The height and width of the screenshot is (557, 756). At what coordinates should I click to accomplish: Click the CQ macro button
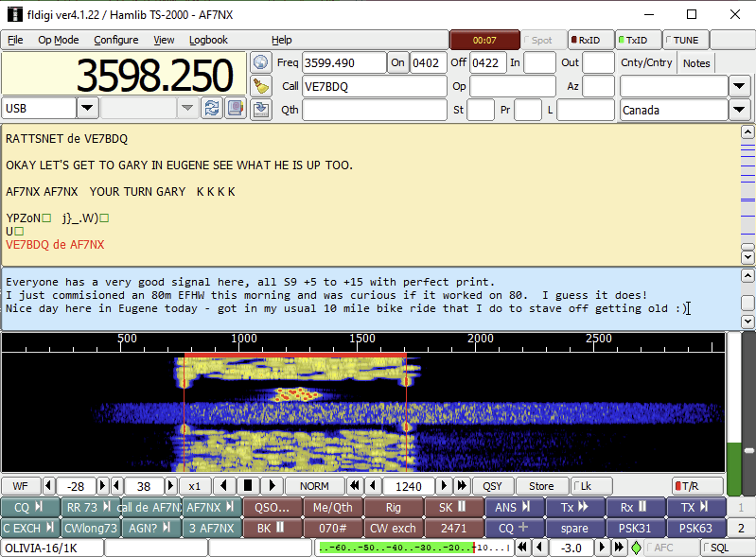click(30, 507)
